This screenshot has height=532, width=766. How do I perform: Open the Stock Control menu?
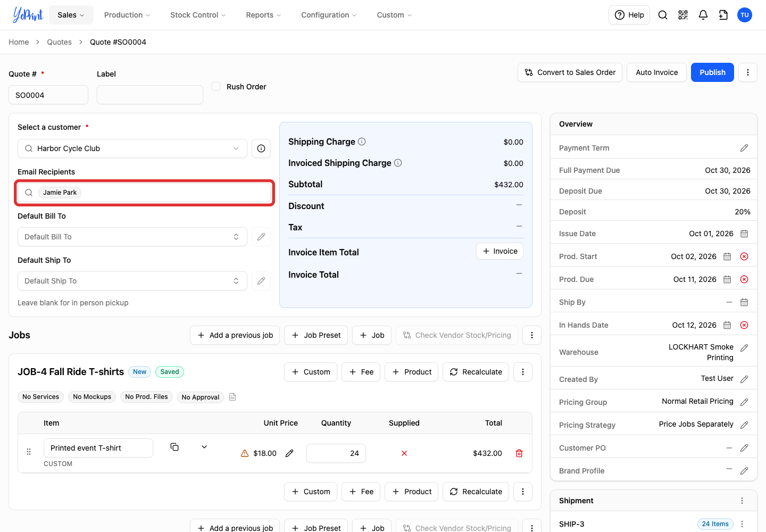[x=198, y=15]
